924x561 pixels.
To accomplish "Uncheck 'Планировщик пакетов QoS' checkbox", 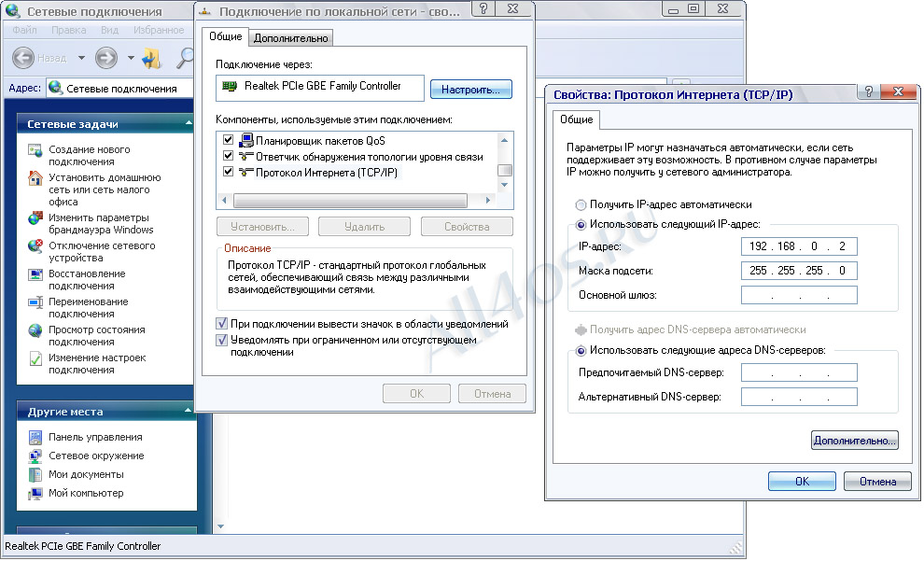I will pos(228,140).
